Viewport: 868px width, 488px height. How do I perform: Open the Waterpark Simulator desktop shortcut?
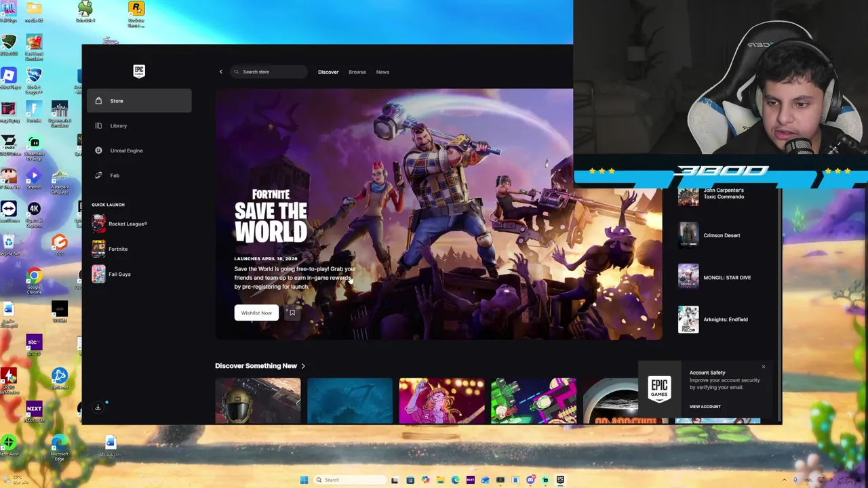pos(59,181)
